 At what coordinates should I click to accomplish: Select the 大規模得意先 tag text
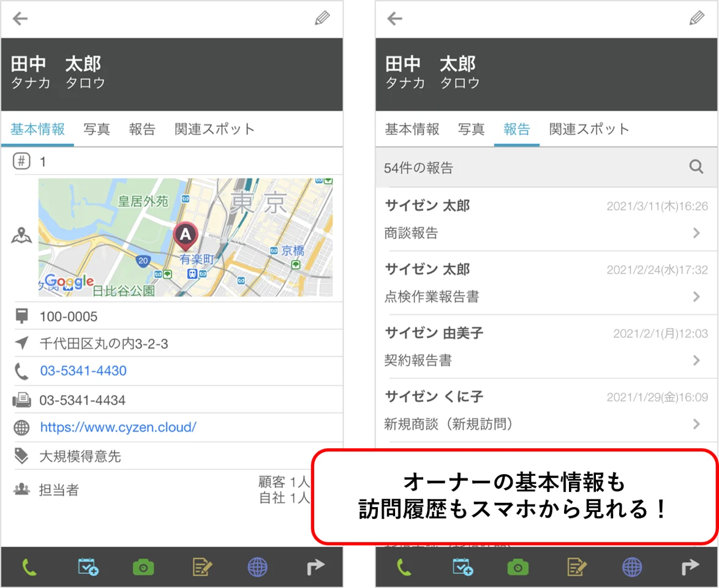click(80, 456)
